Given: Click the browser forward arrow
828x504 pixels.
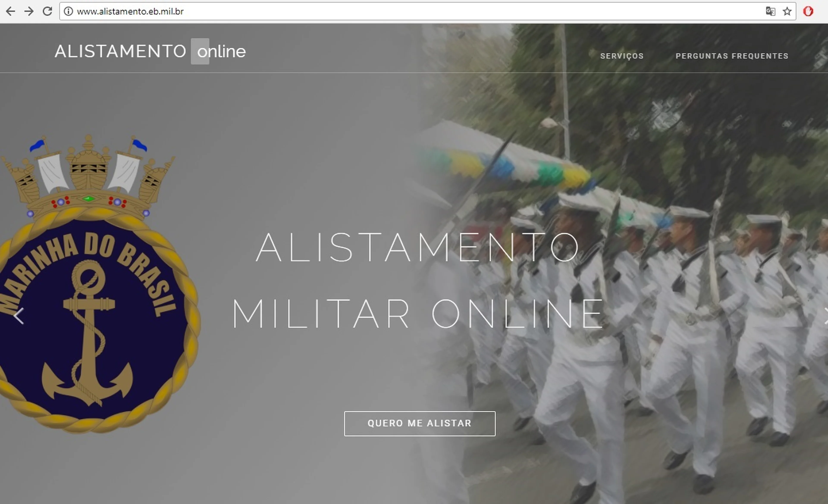Looking at the screenshot, I should pos(29,11).
